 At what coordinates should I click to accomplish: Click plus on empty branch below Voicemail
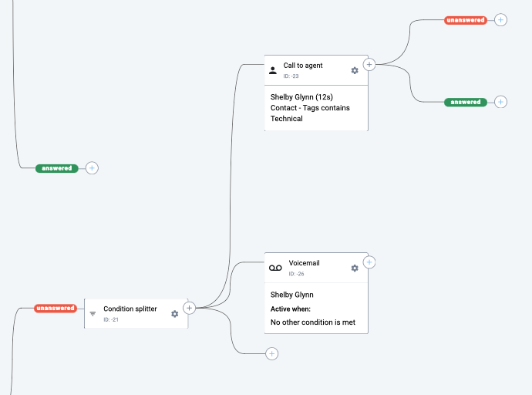[271, 354]
